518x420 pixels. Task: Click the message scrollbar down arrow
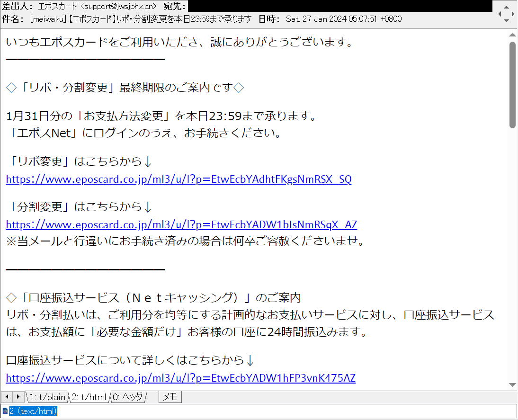coord(512,385)
